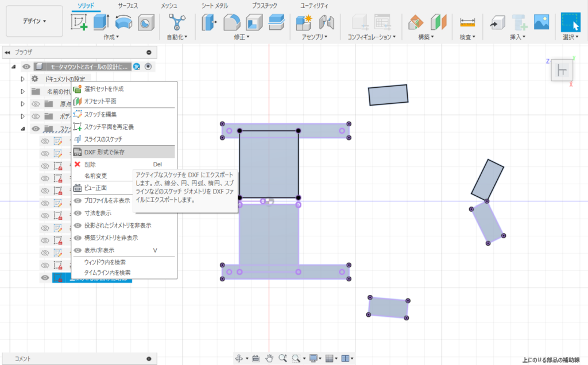The width and height of the screenshot is (588, 365).
Task: Click the Zoom magnifier icon
Action: pyautogui.click(x=283, y=358)
